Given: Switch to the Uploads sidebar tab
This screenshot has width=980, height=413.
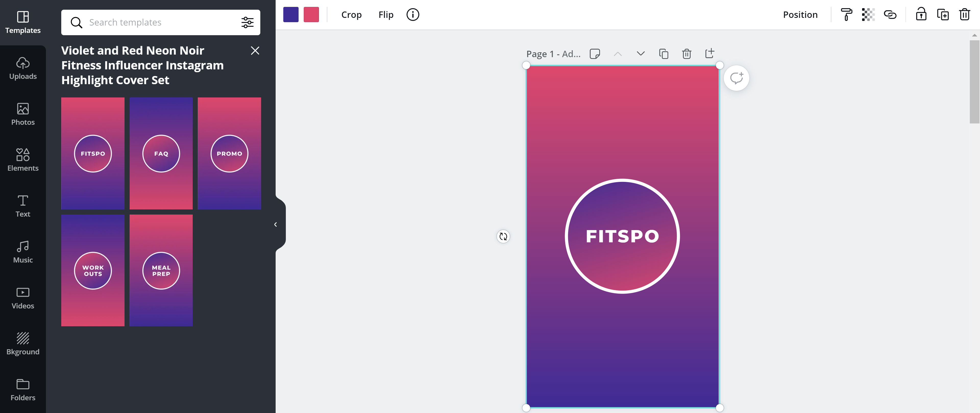Looking at the screenshot, I should pos(23,68).
